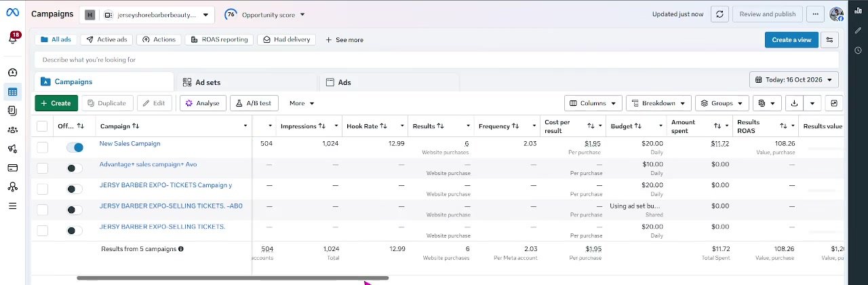Select the All ads view

56,39
